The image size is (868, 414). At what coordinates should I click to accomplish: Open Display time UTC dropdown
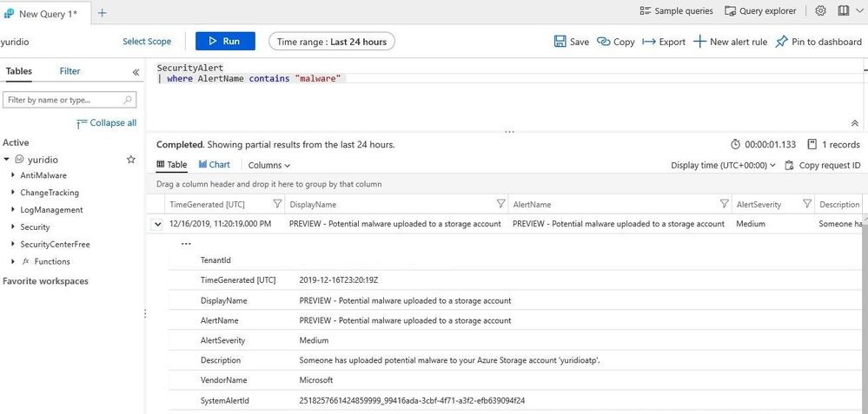723,165
